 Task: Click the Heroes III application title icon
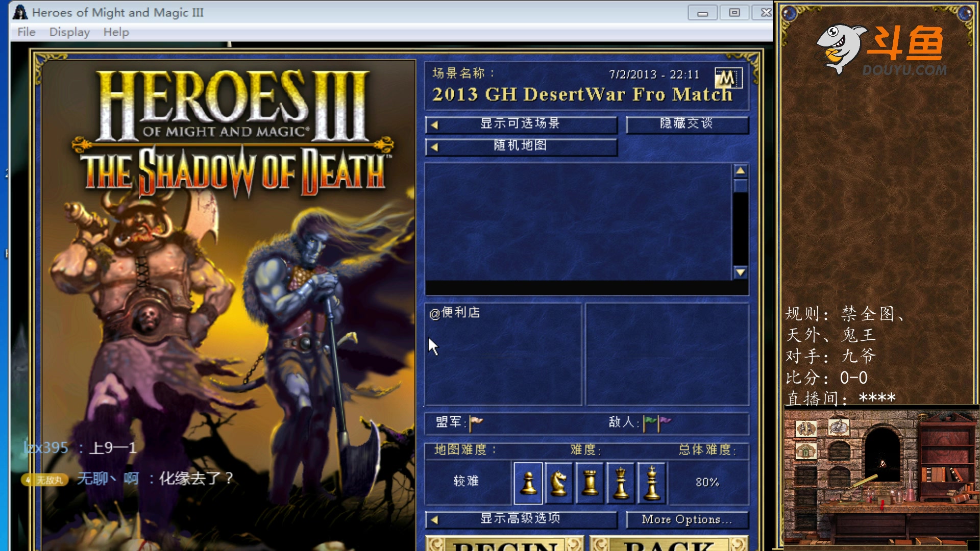(x=20, y=12)
